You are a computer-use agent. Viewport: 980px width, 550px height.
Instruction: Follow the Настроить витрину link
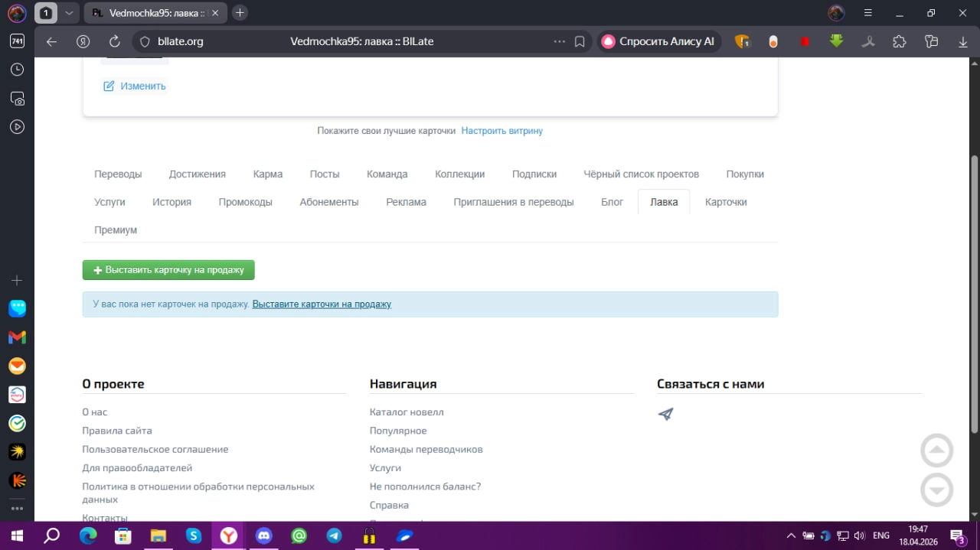501,131
